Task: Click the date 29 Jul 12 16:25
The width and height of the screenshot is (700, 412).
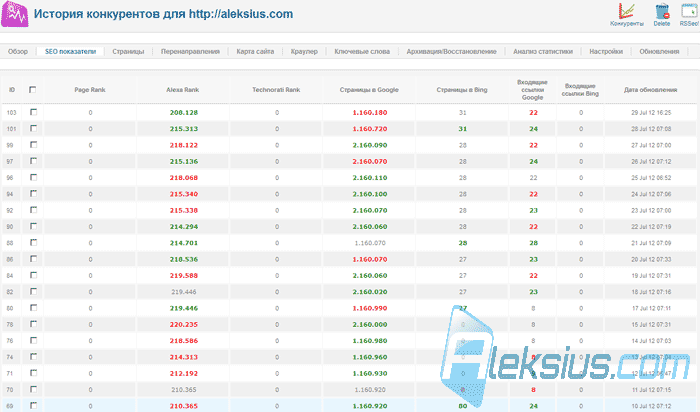Action: point(651,112)
